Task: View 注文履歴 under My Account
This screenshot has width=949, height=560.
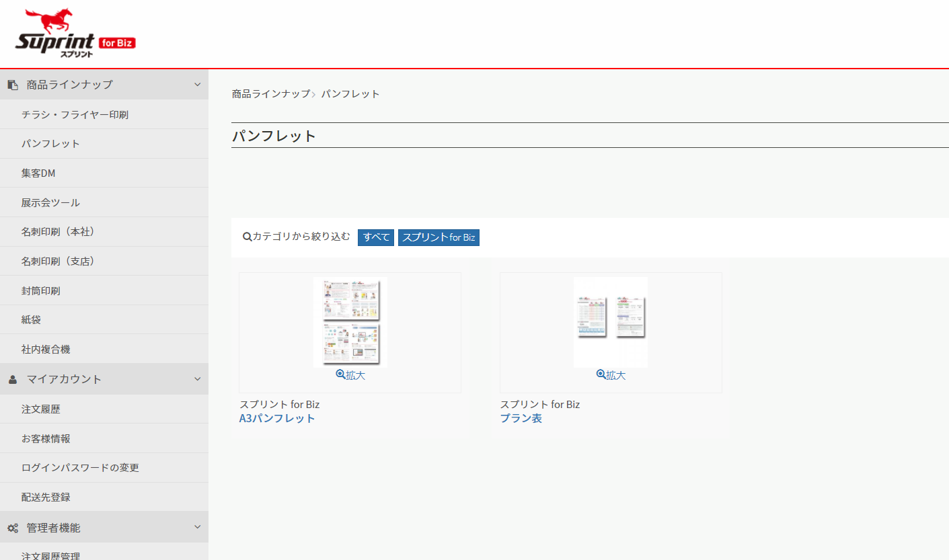Action: click(104, 409)
